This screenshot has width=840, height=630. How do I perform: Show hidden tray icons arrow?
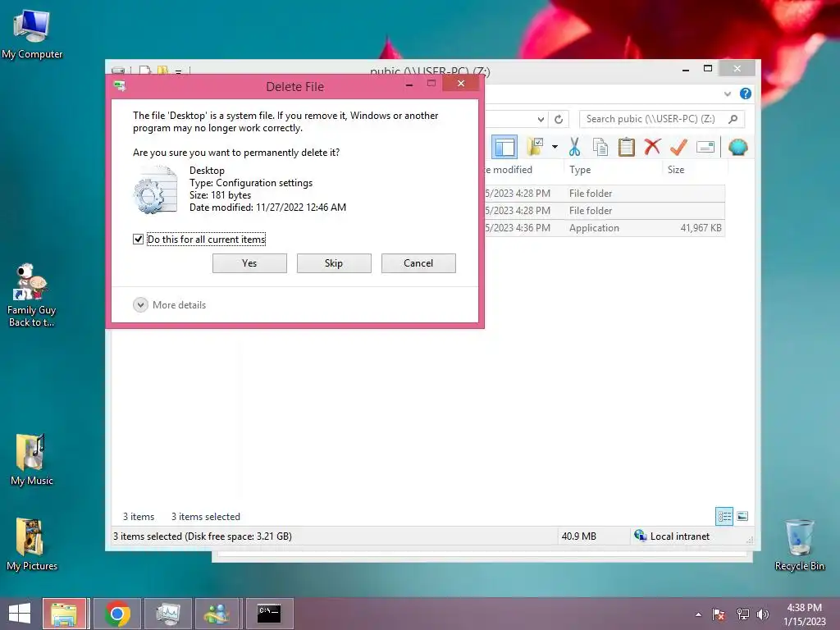(698, 614)
